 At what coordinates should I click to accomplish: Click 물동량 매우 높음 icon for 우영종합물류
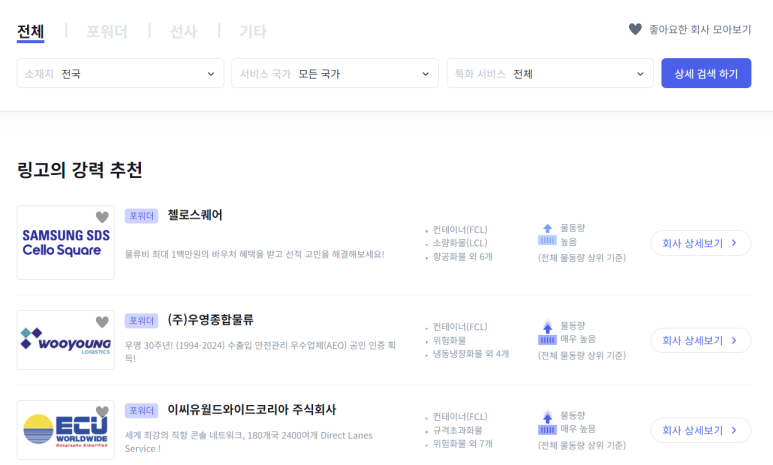click(x=547, y=332)
